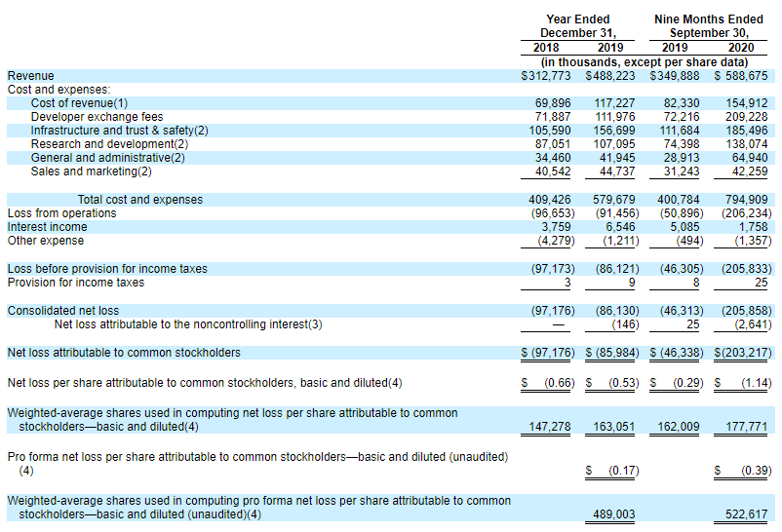Image resolution: width=782 pixels, height=532 pixels.
Task: Select Loss from operations label
Action: 61,213
